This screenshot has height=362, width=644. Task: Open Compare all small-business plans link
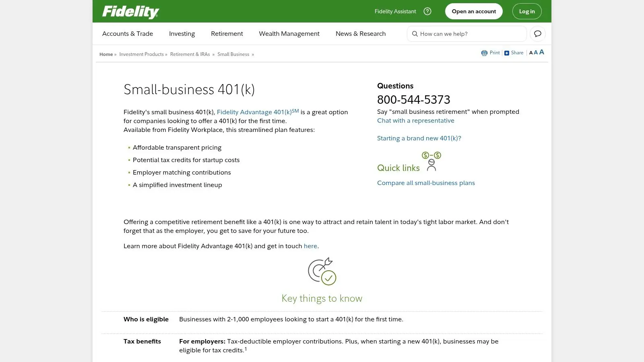426,183
